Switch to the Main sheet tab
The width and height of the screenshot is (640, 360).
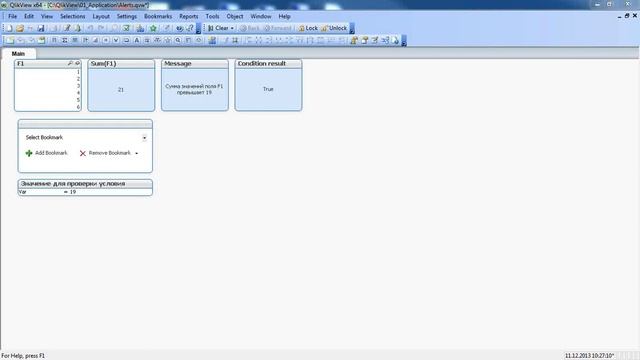click(18, 53)
